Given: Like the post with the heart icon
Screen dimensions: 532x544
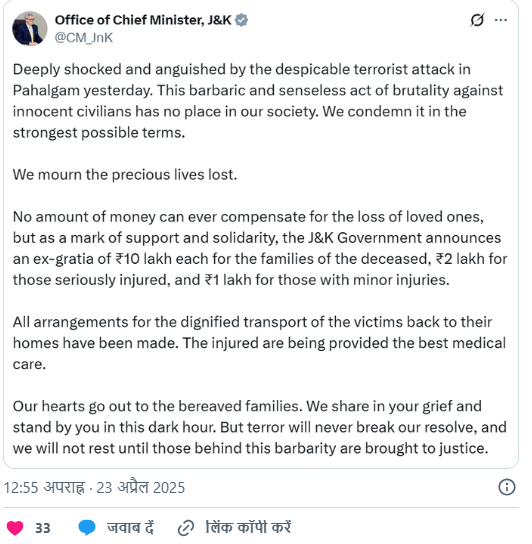Looking at the screenshot, I should [x=15, y=528].
